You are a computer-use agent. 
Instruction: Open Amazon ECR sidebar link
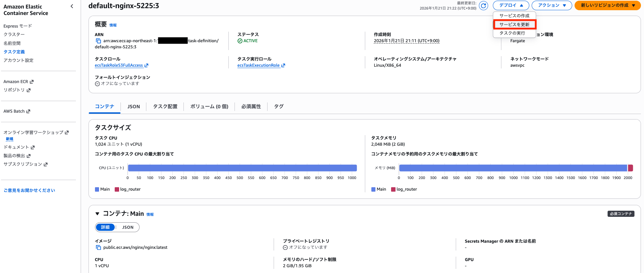[x=16, y=82]
